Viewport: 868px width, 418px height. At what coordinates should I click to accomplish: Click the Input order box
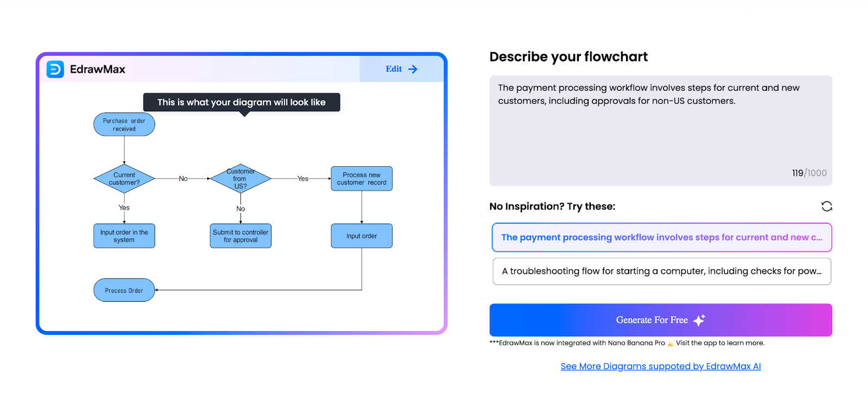pos(361,236)
